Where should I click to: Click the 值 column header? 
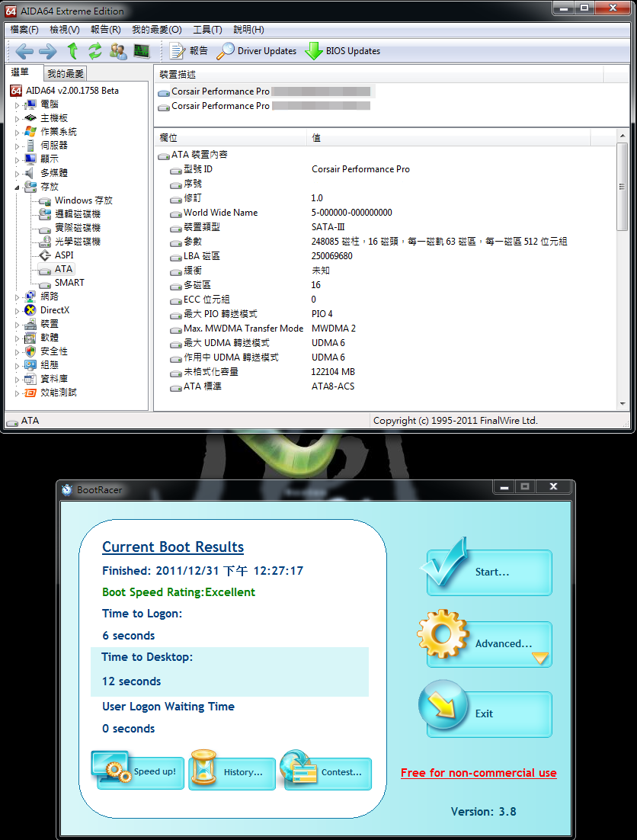[x=449, y=138]
